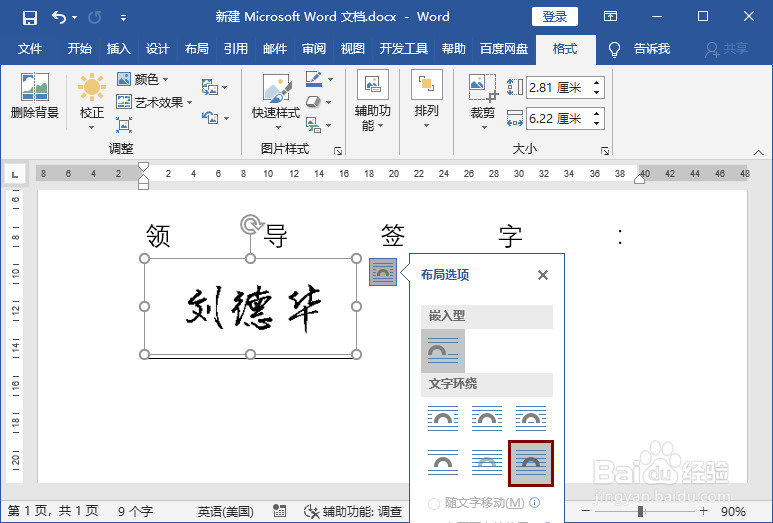The height and width of the screenshot is (523, 773).
Task: Increase height with the 2.81 厘米 up spinner
Action: pyautogui.click(x=597, y=83)
